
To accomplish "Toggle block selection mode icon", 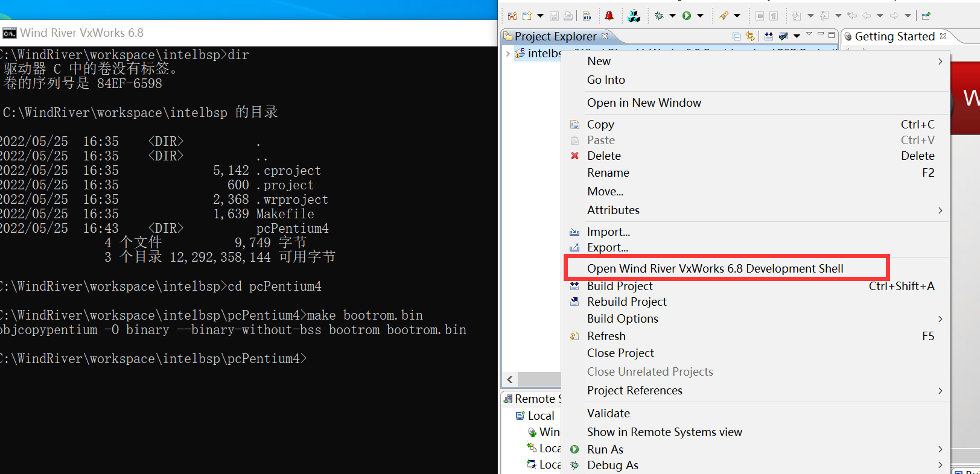I will tap(760, 16).
